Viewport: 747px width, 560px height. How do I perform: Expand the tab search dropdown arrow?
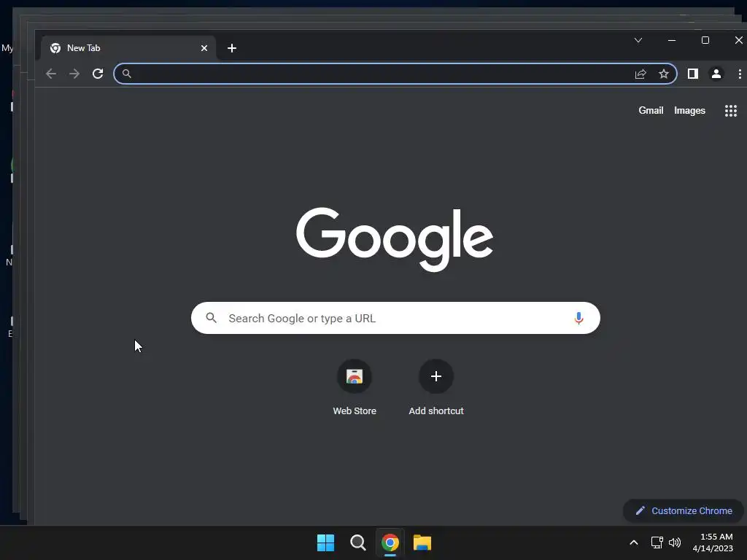(638, 41)
